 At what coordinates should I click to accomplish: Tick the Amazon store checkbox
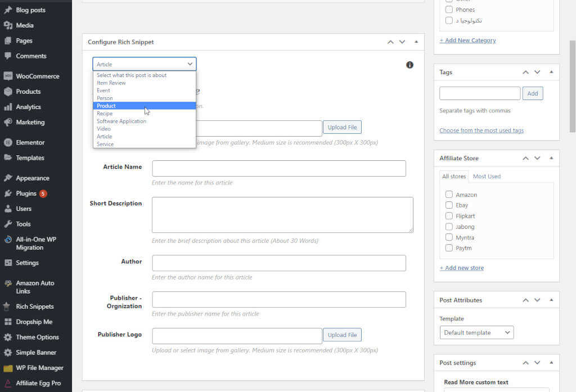[449, 195]
